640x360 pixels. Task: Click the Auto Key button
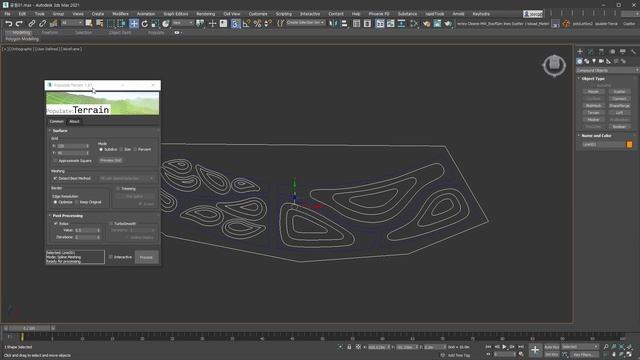coord(551,347)
